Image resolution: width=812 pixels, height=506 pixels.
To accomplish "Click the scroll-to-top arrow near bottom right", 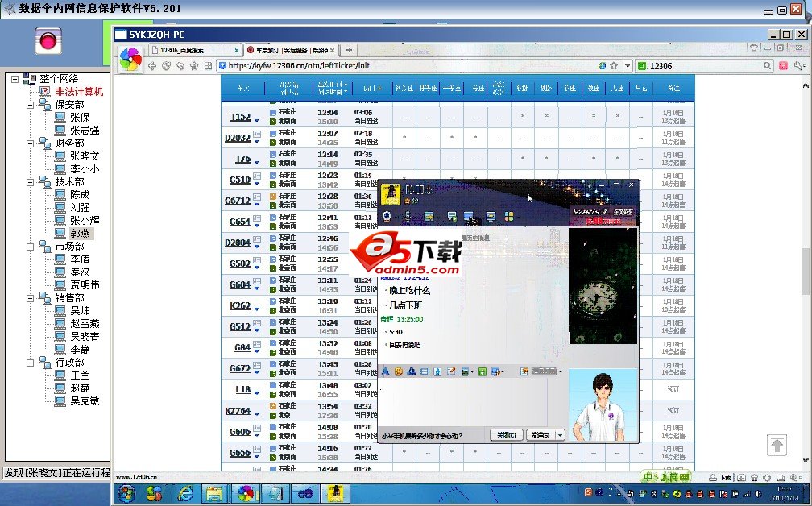I will [777, 445].
